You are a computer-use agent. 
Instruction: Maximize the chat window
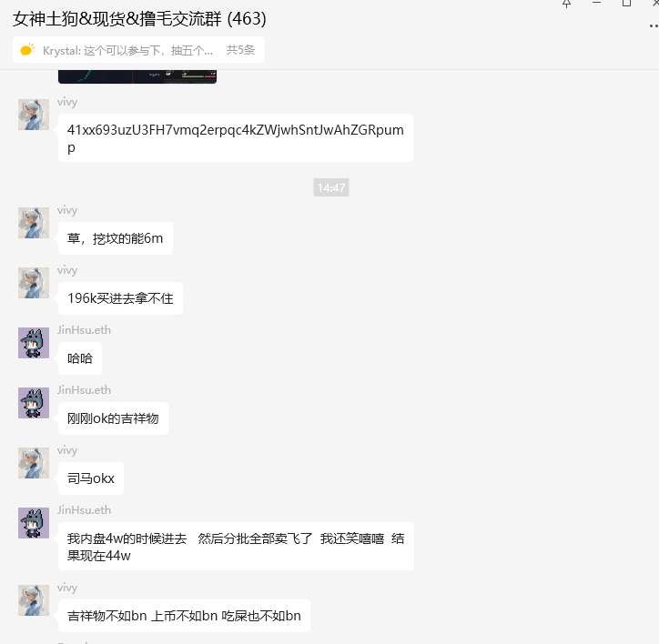[626, 3]
